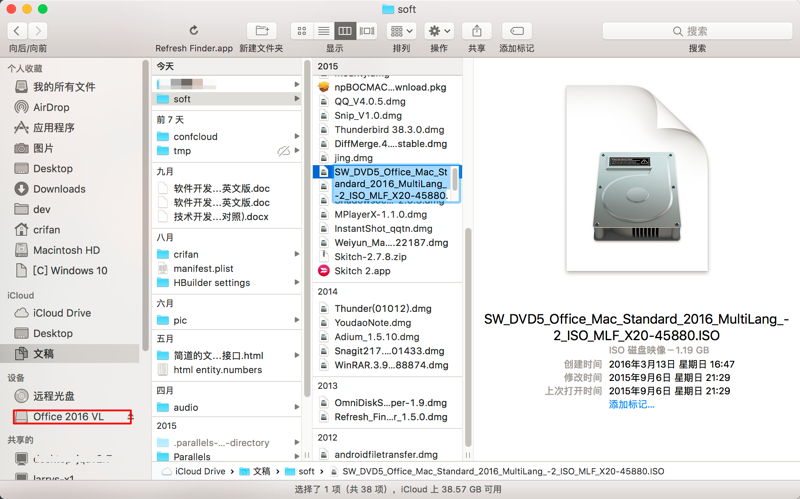Open the gear action menu

click(439, 31)
